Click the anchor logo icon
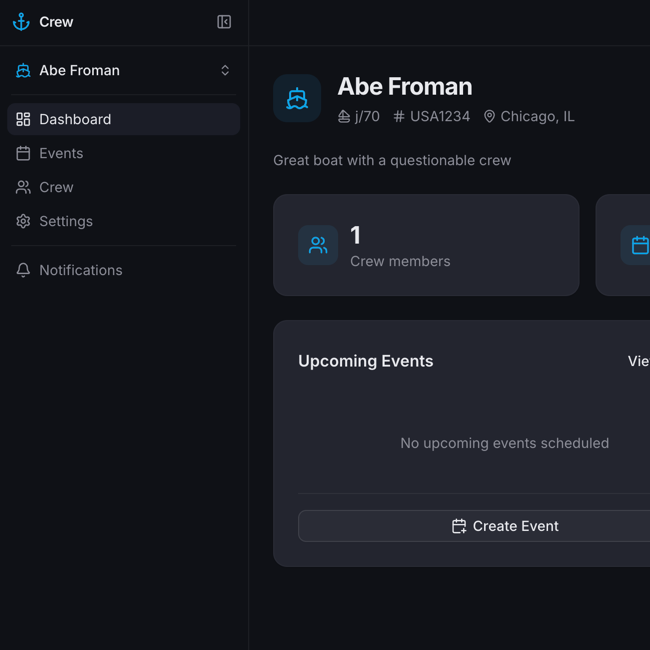 point(21,22)
